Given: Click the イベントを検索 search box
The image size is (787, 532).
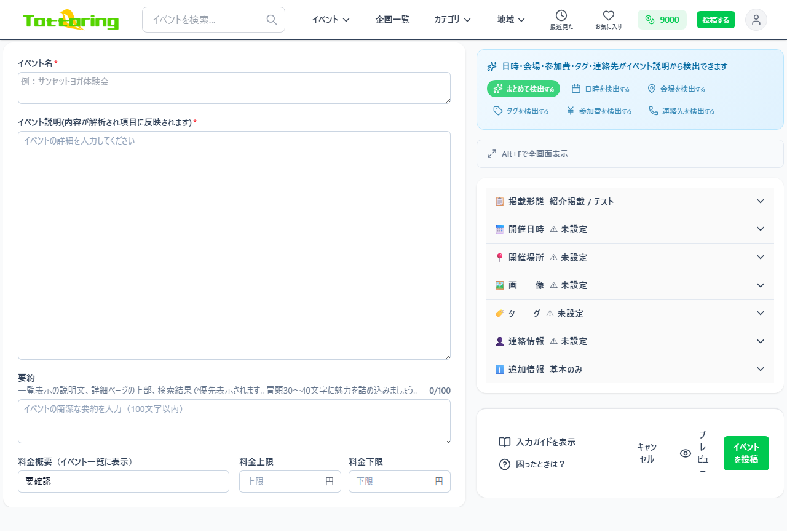Looking at the screenshot, I should tap(213, 20).
